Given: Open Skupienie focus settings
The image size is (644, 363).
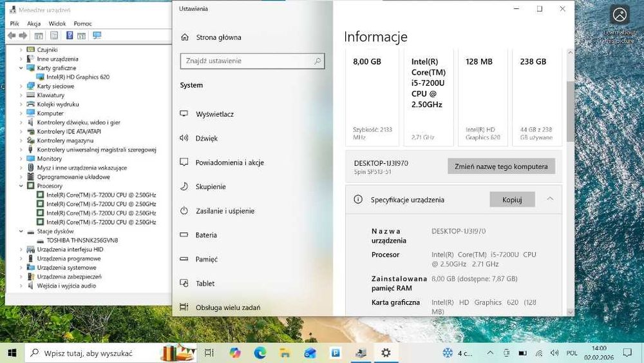Looking at the screenshot, I should [211, 186].
